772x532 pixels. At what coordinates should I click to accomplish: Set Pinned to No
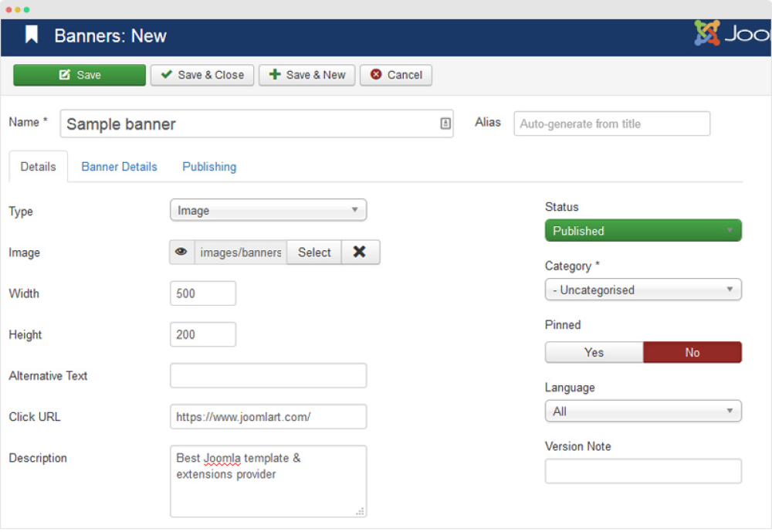(x=692, y=352)
